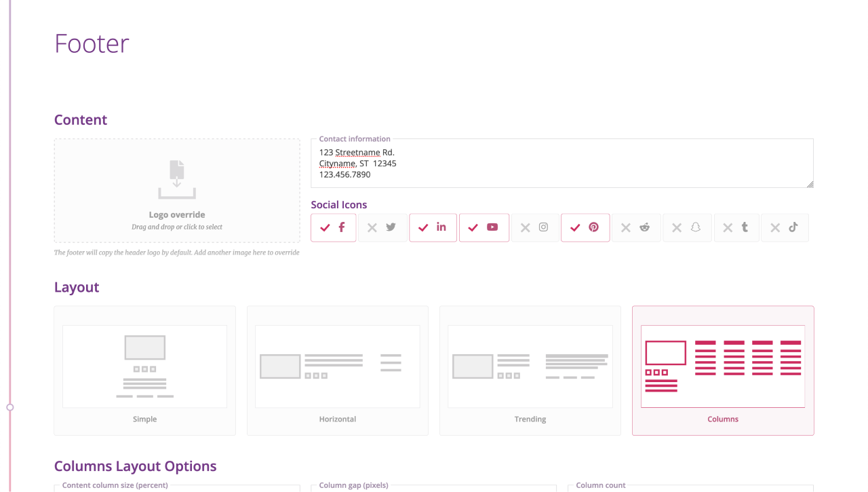
Task: Select the Trending footer layout
Action: tap(530, 370)
